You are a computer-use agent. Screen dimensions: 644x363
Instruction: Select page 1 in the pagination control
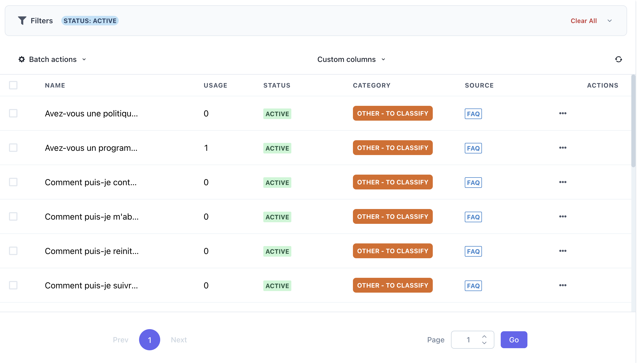150,339
